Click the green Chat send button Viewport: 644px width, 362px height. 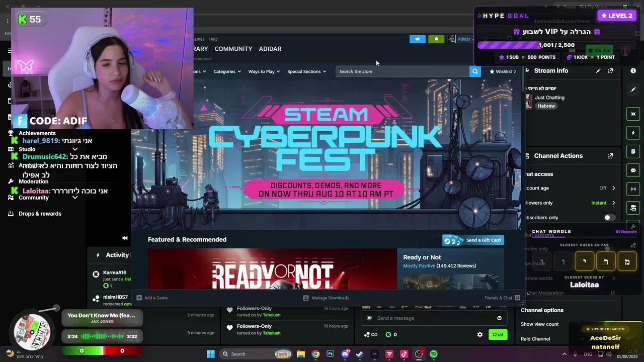498,334
